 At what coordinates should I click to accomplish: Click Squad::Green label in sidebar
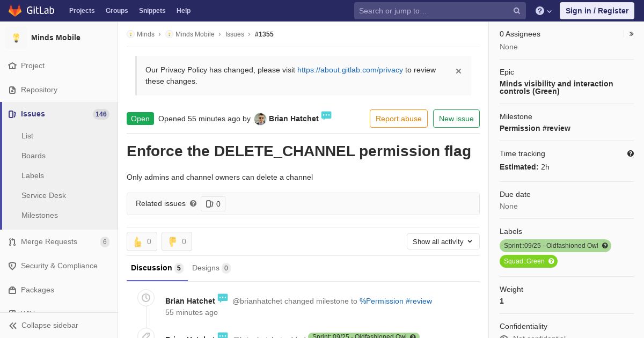[x=524, y=261]
